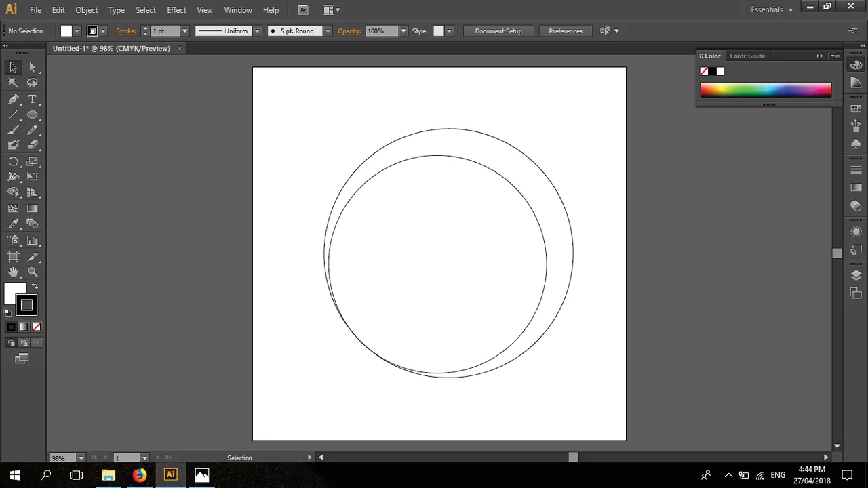Select the Perspective Grid tool
This screenshot has height=488, width=868.
(x=33, y=193)
